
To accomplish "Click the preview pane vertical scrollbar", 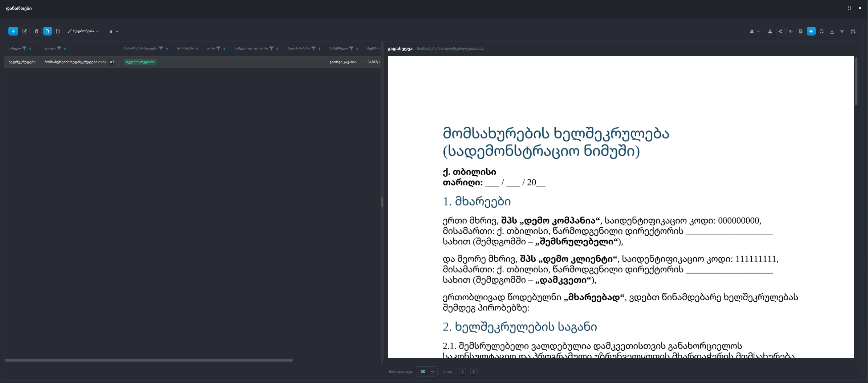I will [856, 81].
